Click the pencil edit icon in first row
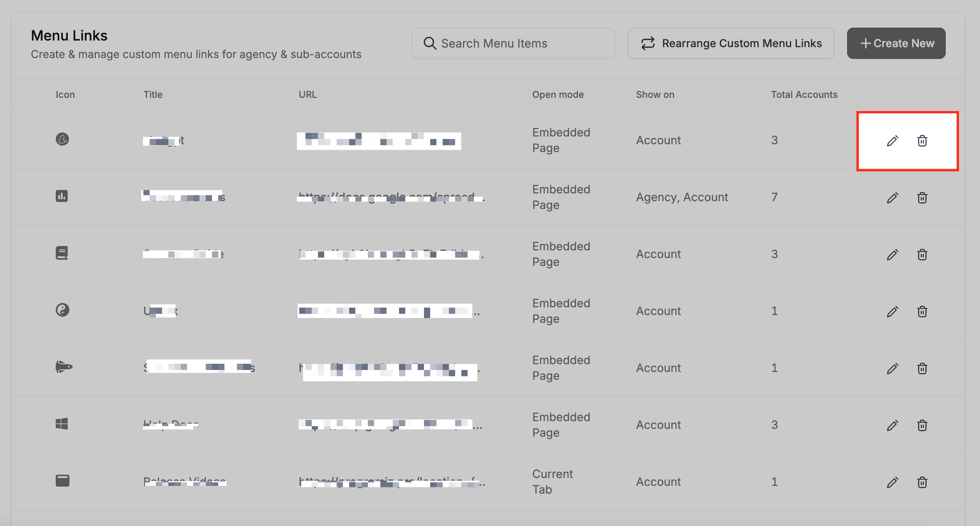This screenshot has height=526, width=980. [x=892, y=141]
